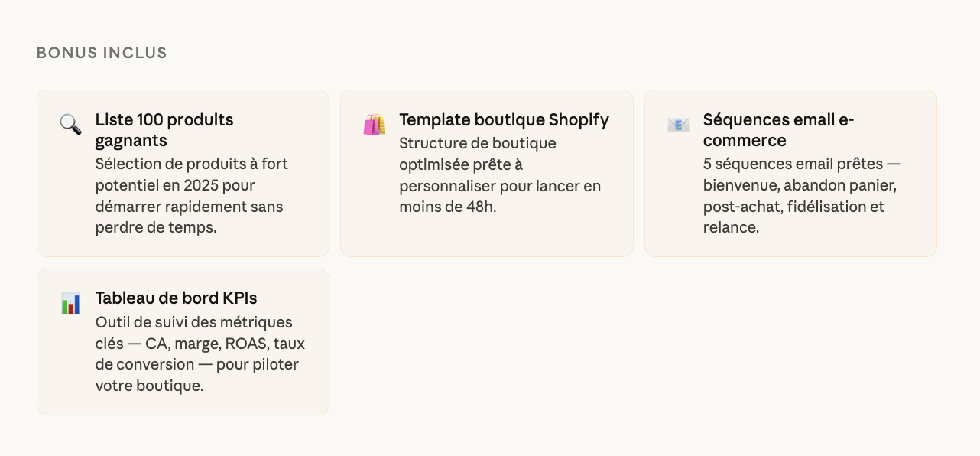980x456 pixels.
Task: Click the 'votre boutique.' text in KPI card
Action: tap(149, 386)
